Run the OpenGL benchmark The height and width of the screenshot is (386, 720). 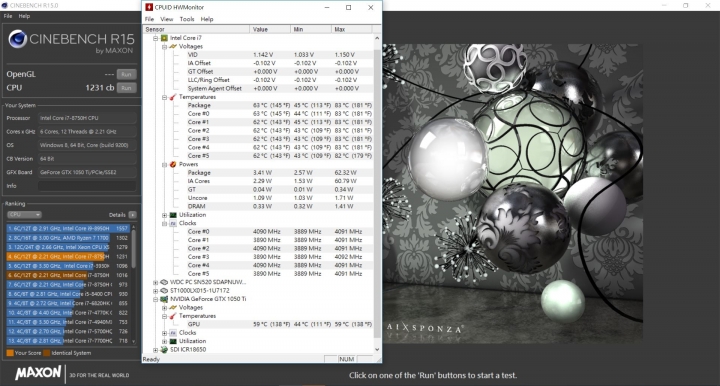[x=126, y=74]
